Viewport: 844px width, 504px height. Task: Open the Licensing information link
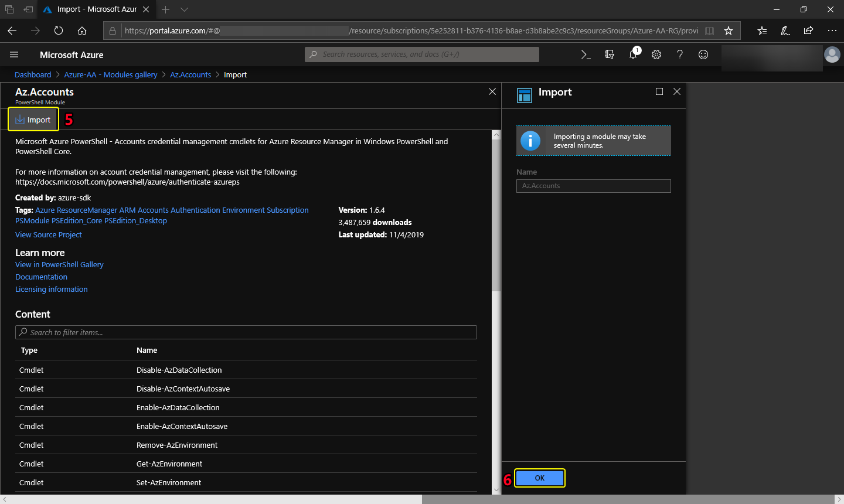52,290
